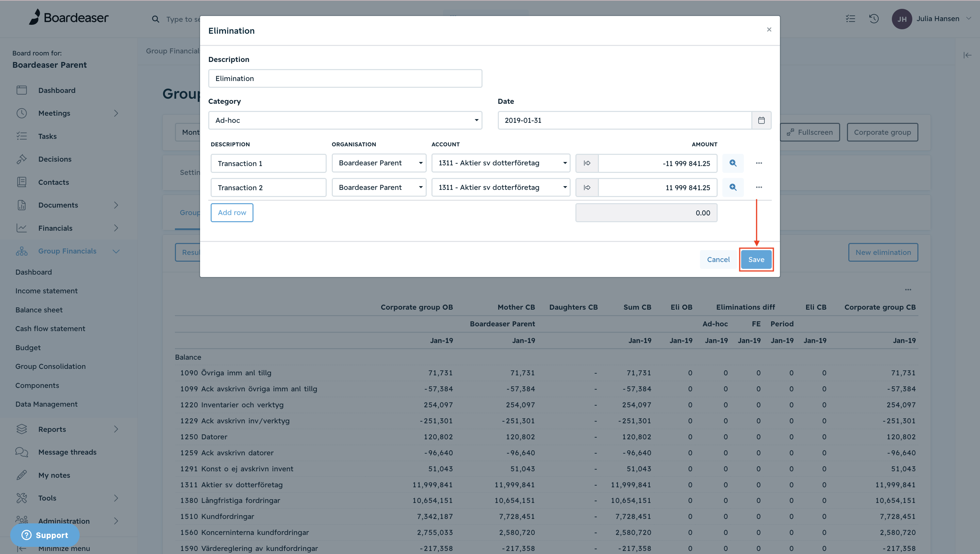Click the magnifier zoom icon for Transaction 2
980x554 pixels.
pyautogui.click(x=733, y=187)
